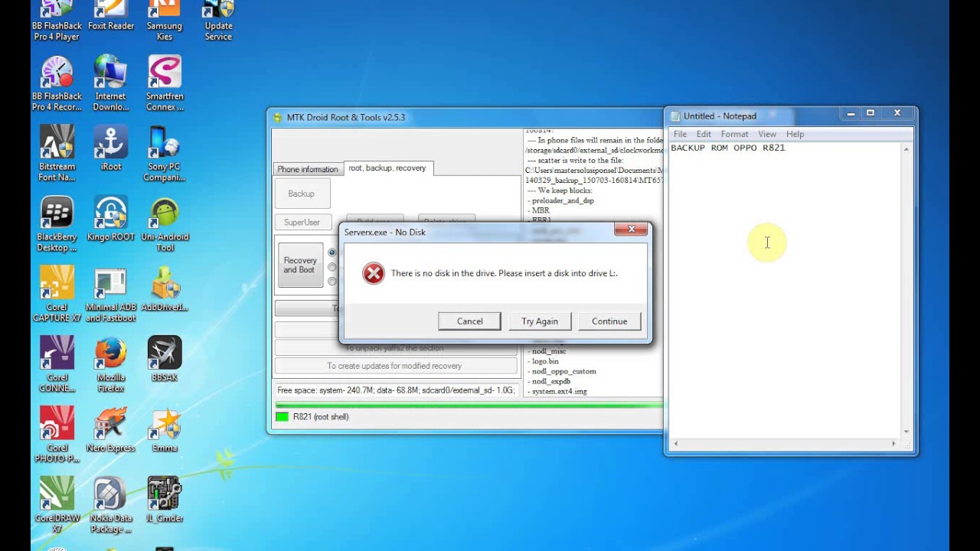The image size is (980, 551).
Task: Click the red error icon in the dialog
Action: [x=374, y=273]
